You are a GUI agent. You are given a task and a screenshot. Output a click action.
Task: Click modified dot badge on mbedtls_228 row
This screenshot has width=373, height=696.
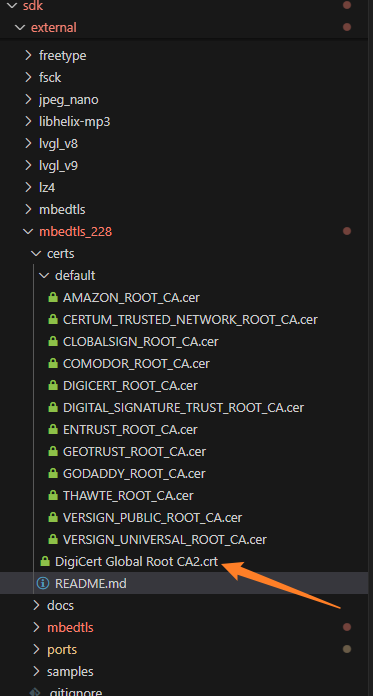(347, 231)
